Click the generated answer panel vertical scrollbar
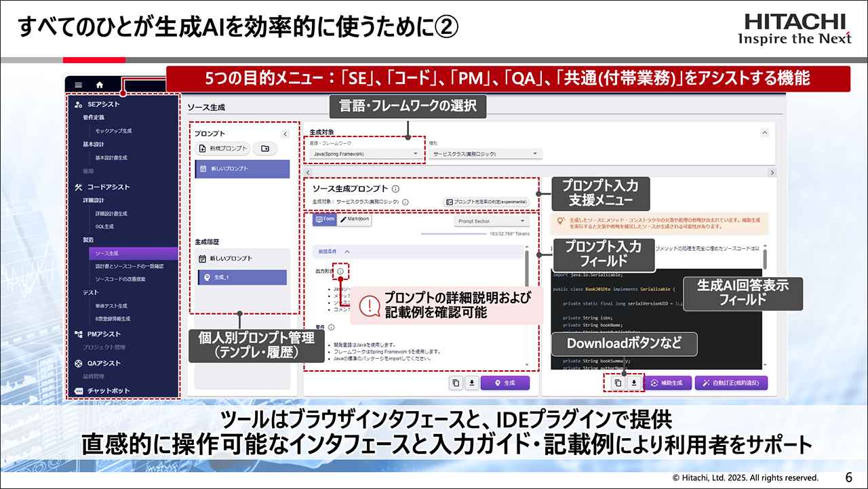This screenshot has height=489, width=868. point(765,259)
